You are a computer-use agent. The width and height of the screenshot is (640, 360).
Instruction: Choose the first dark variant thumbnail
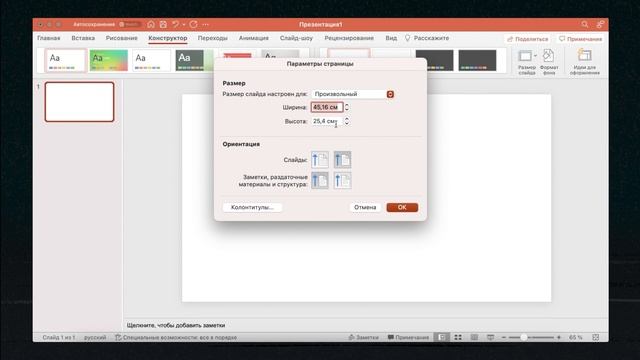(x=434, y=60)
